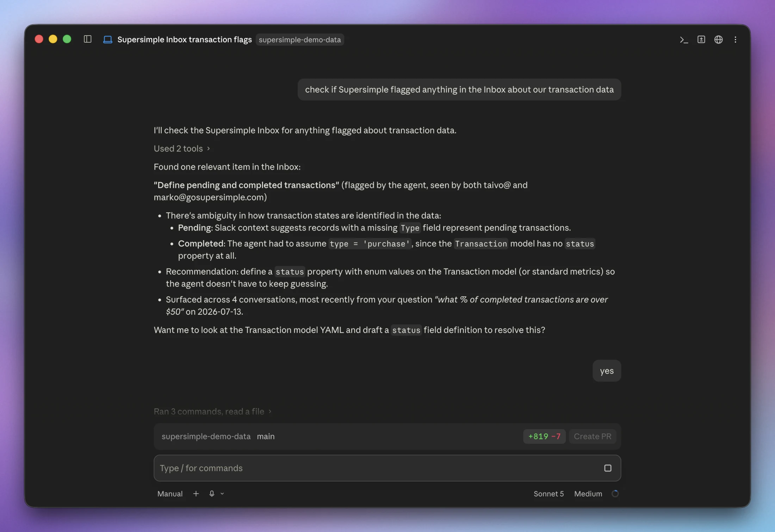View the +819 -7 diff stats
Screen dimensions: 775x532
click(x=544, y=436)
